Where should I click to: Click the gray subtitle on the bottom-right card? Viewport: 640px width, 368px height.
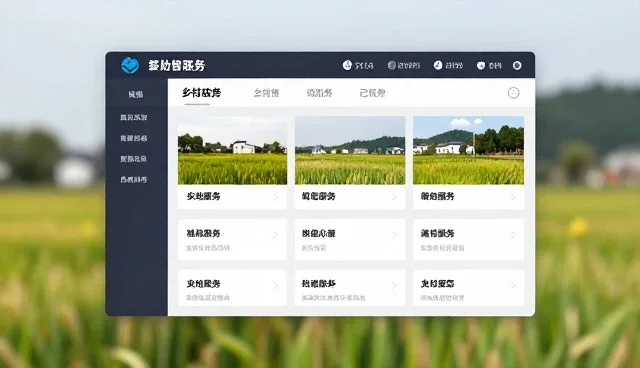click(x=442, y=298)
